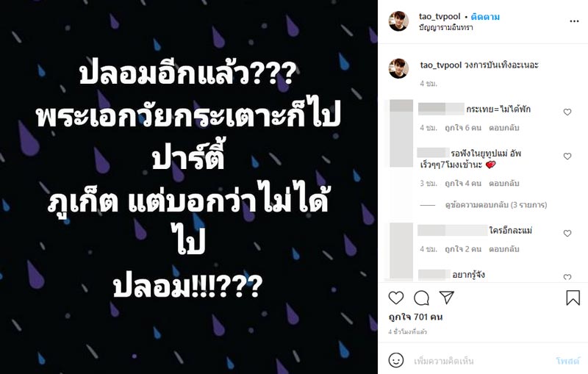Click the tao_tvpool username in header
588x374 pixels.
[x=438, y=16]
